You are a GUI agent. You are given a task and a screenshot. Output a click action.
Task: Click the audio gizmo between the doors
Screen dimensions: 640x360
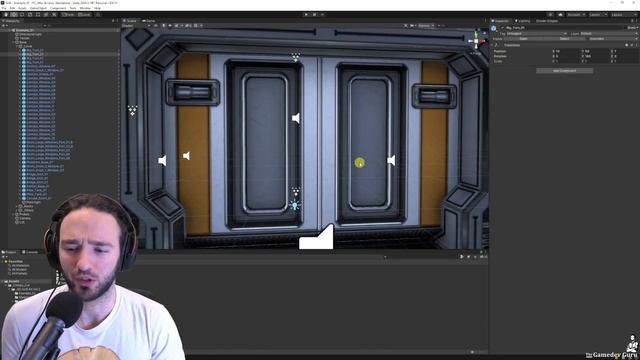(x=296, y=118)
